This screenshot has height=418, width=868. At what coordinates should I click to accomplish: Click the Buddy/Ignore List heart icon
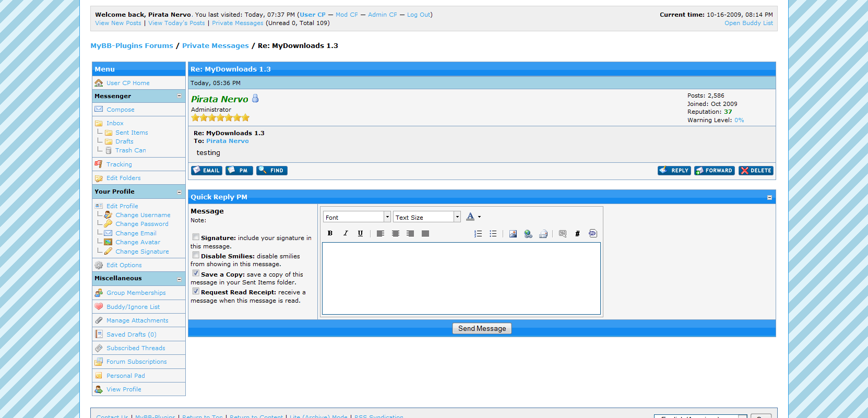[x=99, y=306]
